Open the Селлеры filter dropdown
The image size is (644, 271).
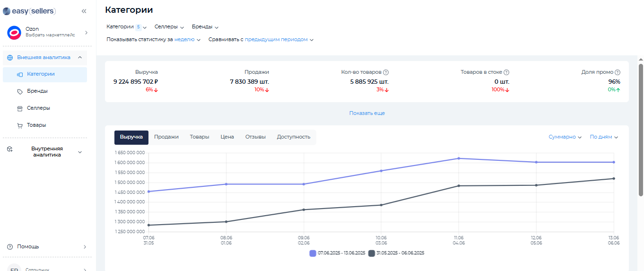point(169,27)
